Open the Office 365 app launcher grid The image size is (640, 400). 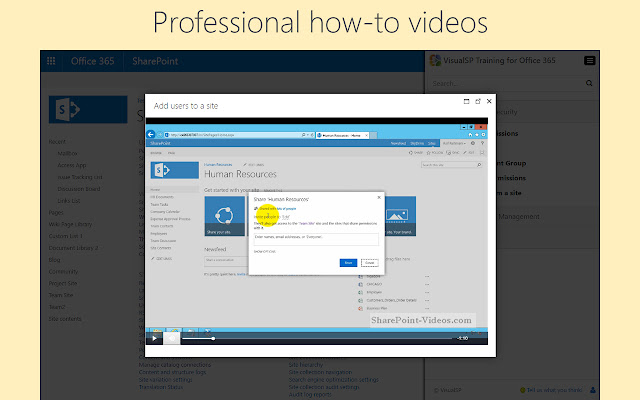51,61
